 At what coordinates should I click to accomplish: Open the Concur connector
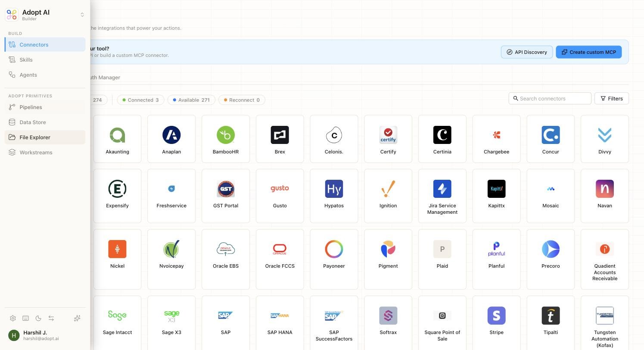tap(551, 139)
